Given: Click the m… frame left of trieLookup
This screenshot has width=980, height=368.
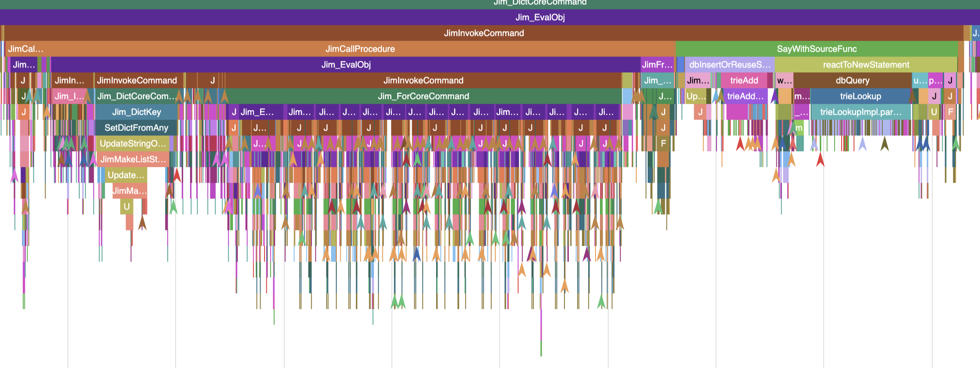Looking at the screenshot, I should [802, 96].
